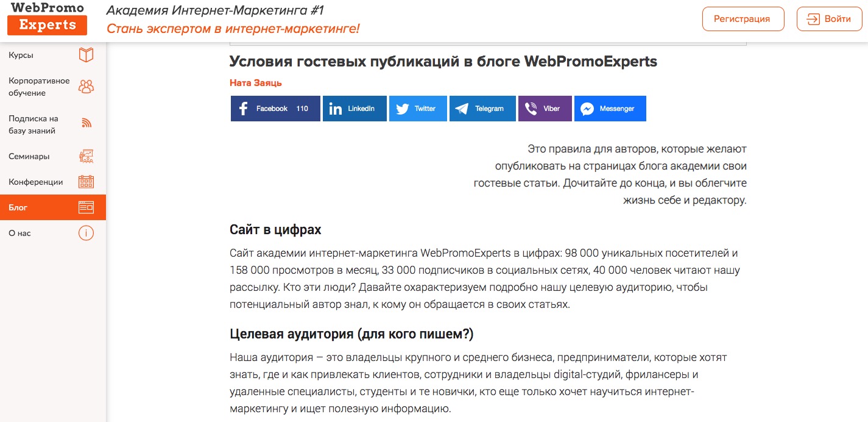
Task: Click the tagline Стань экспертом в интернет-маркетинге!
Action: [233, 29]
